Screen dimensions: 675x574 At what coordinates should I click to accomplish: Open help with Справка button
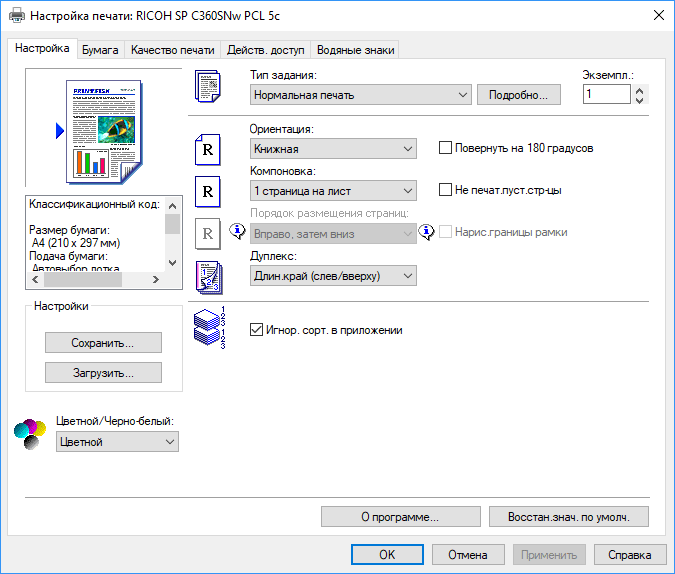click(630, 554)
